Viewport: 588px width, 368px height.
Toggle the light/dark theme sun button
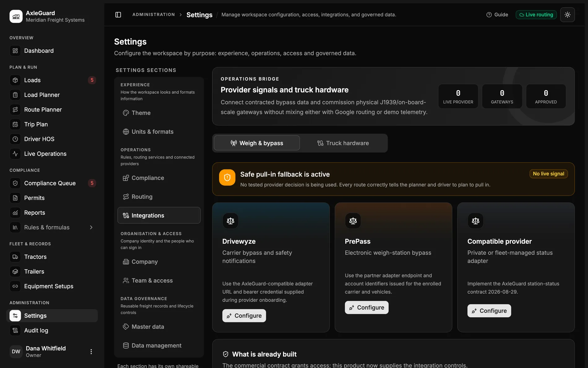(567, 15)
